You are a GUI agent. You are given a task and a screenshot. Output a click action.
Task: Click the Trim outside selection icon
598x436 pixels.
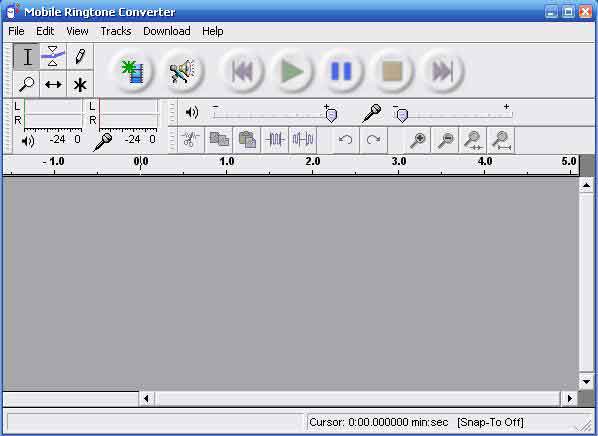[x=275, y=140]
